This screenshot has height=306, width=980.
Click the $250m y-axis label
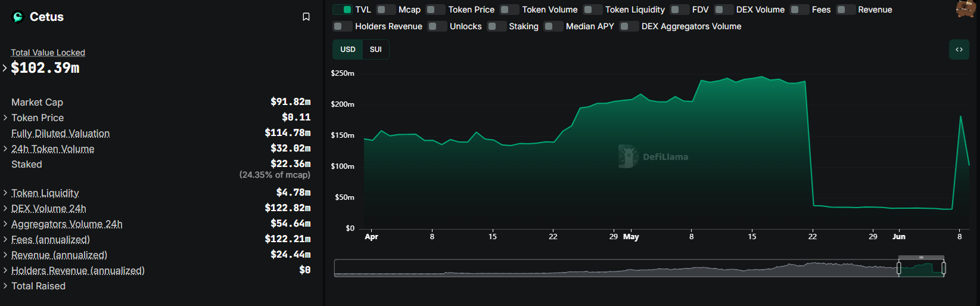[x=343, y=73]
